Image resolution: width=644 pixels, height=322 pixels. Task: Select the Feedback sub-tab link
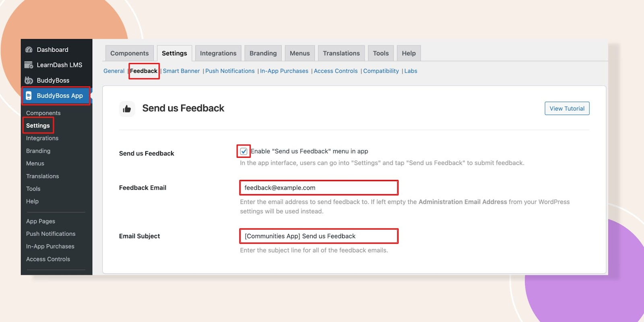(144, 71)
